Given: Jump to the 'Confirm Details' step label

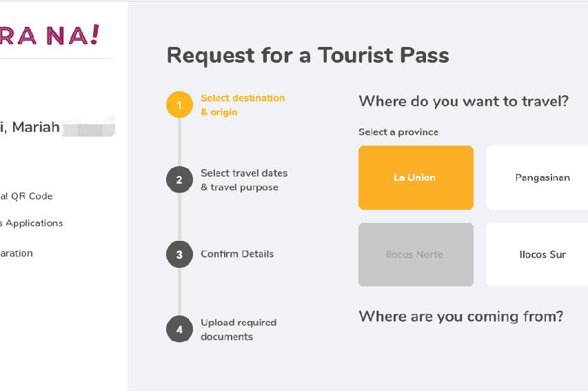Looking at the screenshot, I should pos(236,254).
